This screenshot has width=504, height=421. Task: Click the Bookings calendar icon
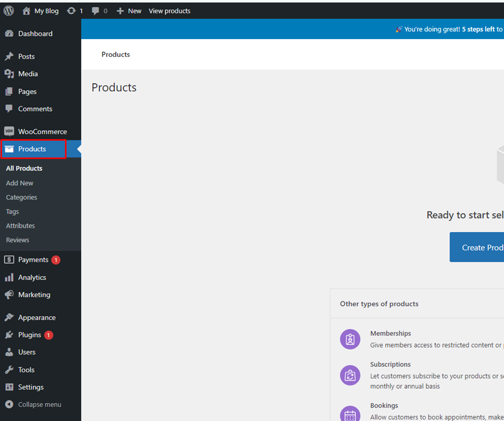[x=350, y=413]
